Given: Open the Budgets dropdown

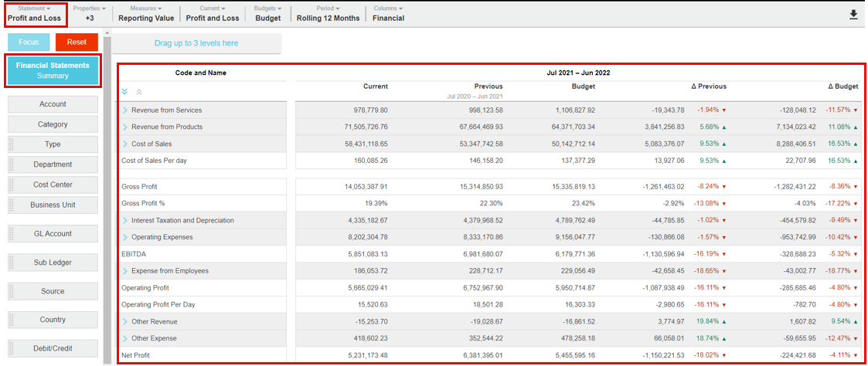Looking at the screenshot, I should [x=268, y=14].
